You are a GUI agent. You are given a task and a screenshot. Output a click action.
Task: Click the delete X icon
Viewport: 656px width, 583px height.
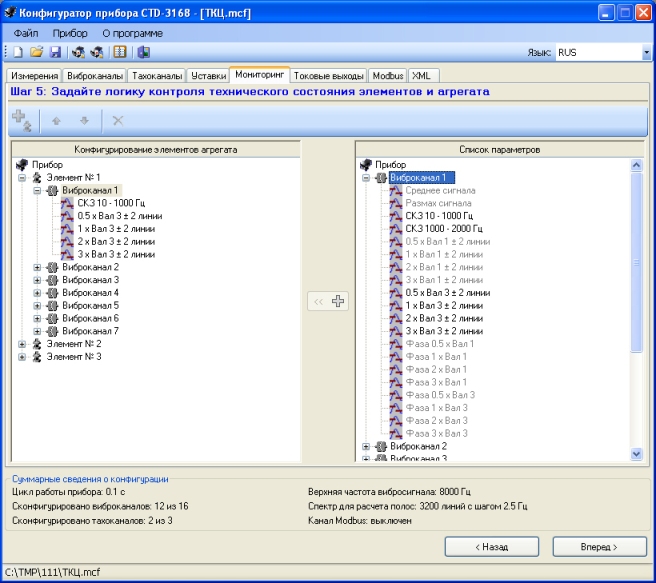pos(117,120)
